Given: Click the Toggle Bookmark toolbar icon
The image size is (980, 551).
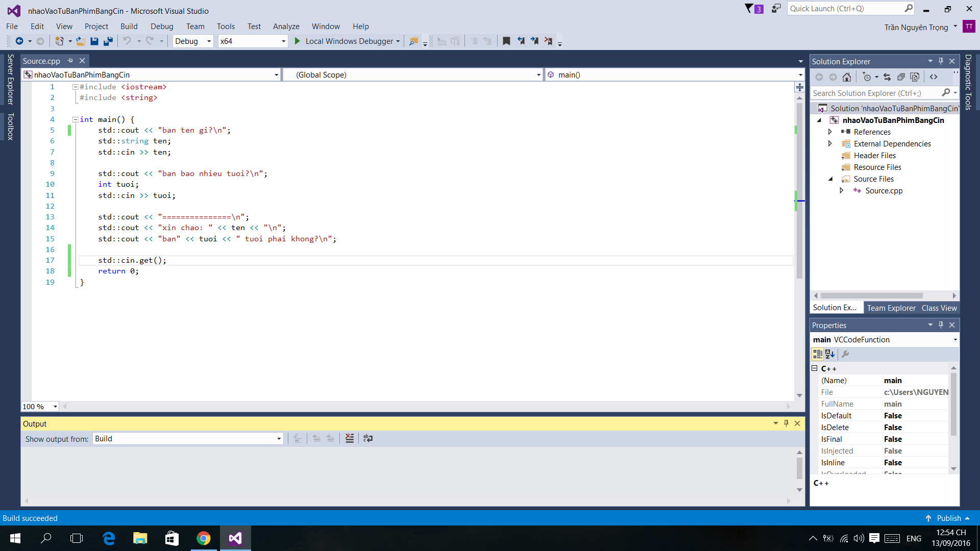Looking at the screenshot, I should [x=506, y=41].
